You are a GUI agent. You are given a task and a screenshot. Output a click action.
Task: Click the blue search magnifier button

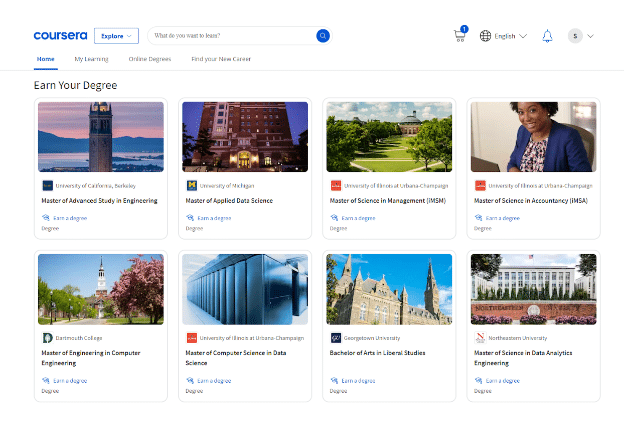tap(323, 36)
